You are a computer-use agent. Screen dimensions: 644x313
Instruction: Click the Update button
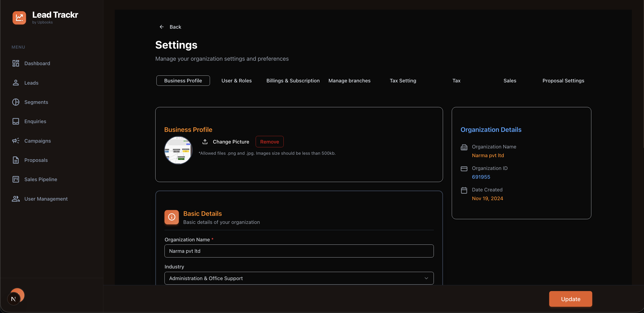pyautogui.click(x=570, y=299)
